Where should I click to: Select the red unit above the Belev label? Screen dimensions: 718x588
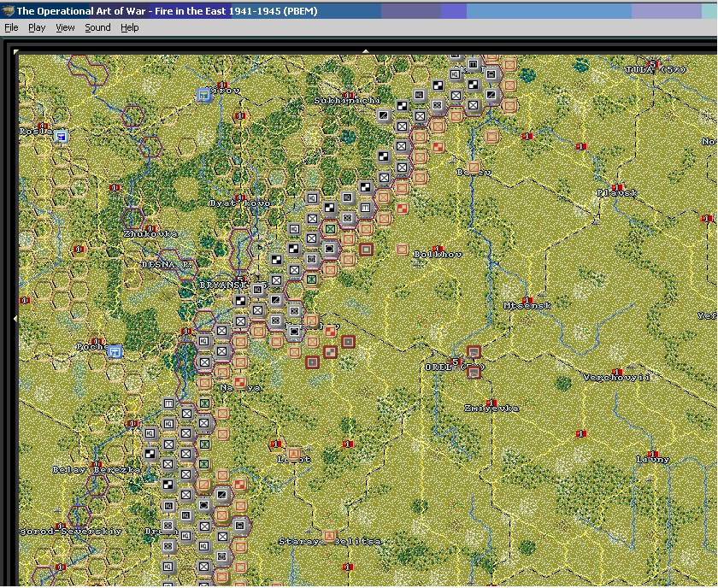tap(474, 168)
